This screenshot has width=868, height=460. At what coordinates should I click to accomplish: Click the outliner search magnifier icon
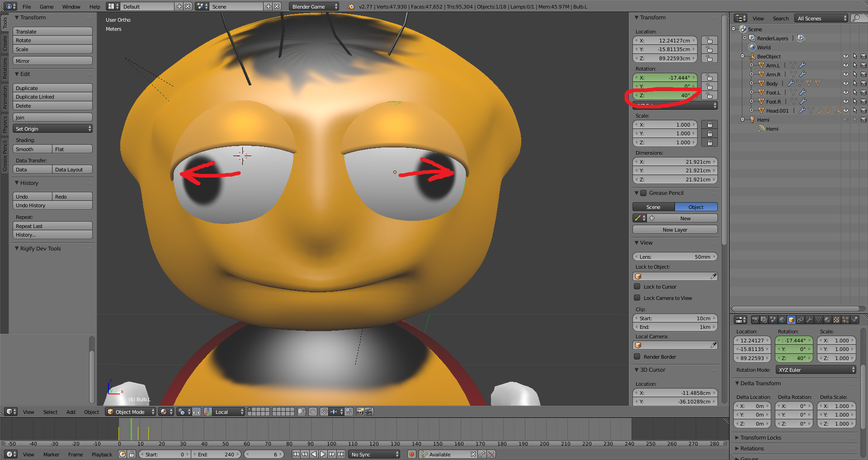click(x=855, y=18)
